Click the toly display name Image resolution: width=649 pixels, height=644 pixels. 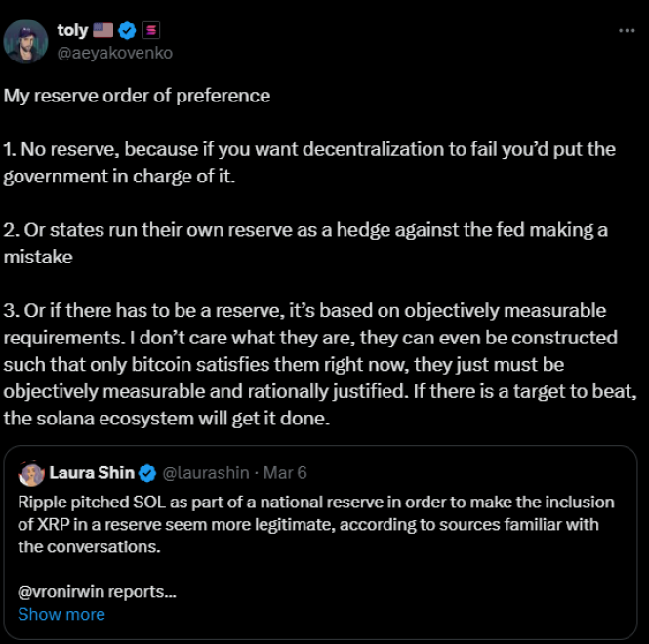pyautogui.click(x=72, y=31)
